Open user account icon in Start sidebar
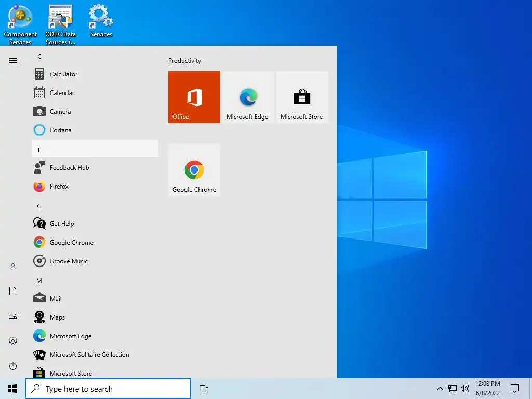Image resolution: width=532 pixels, height=399 pixels. tap(13, 266)
